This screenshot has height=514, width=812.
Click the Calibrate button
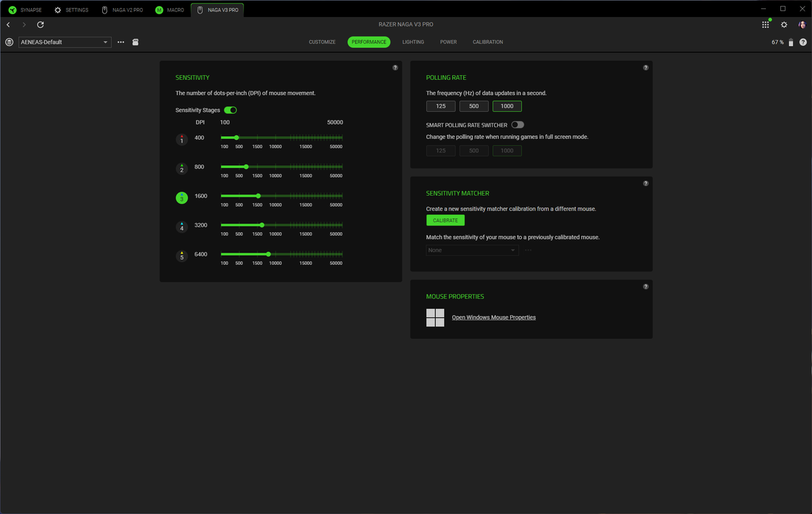(x=445, y=221)
